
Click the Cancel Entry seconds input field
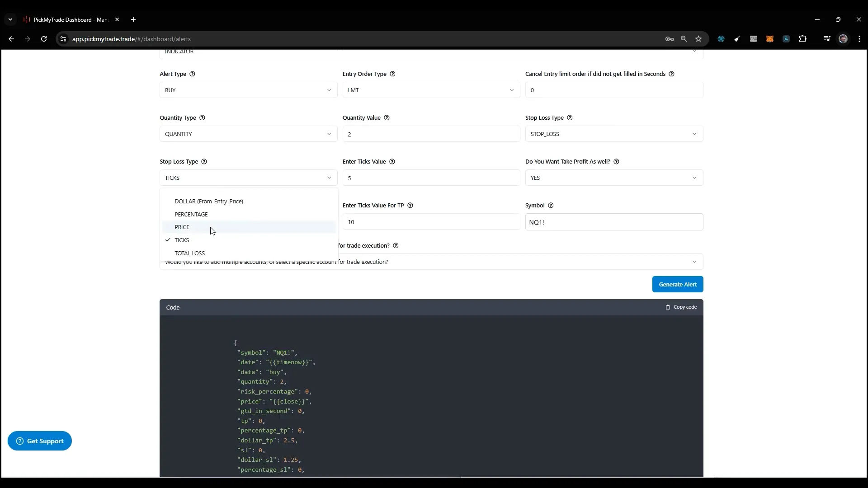click(614, 90)
